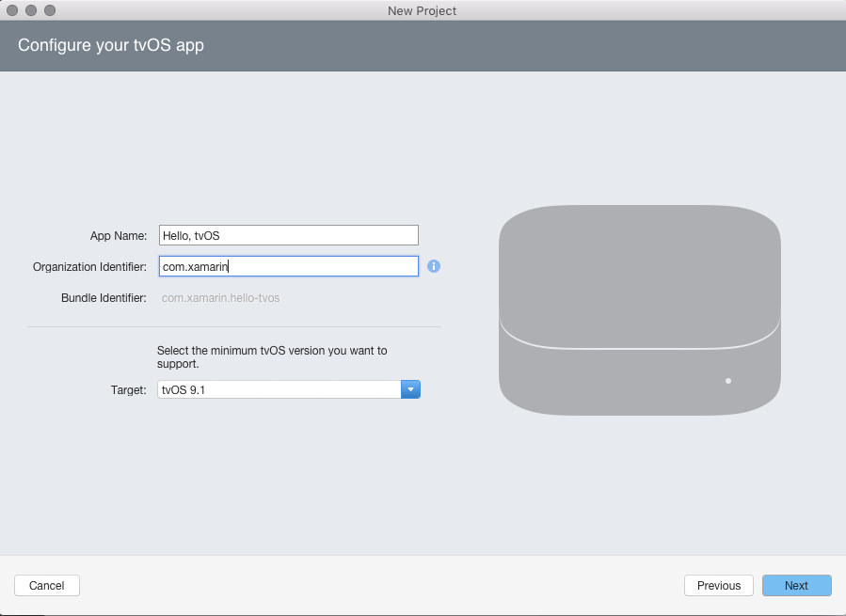The image size is (846, 616).
Task: Dismiss the dialog with Cancel
Action: pyautogui.click(x=46, y=585)
